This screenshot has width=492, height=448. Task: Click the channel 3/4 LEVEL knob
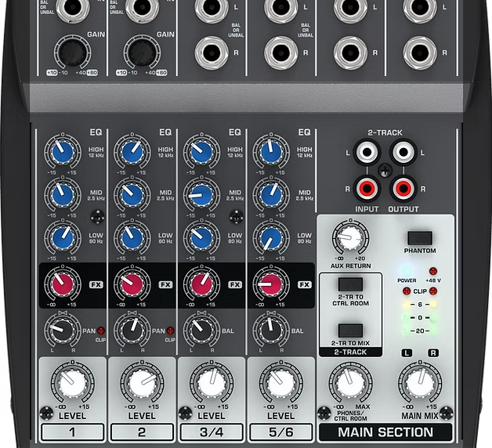pos(212,383)
